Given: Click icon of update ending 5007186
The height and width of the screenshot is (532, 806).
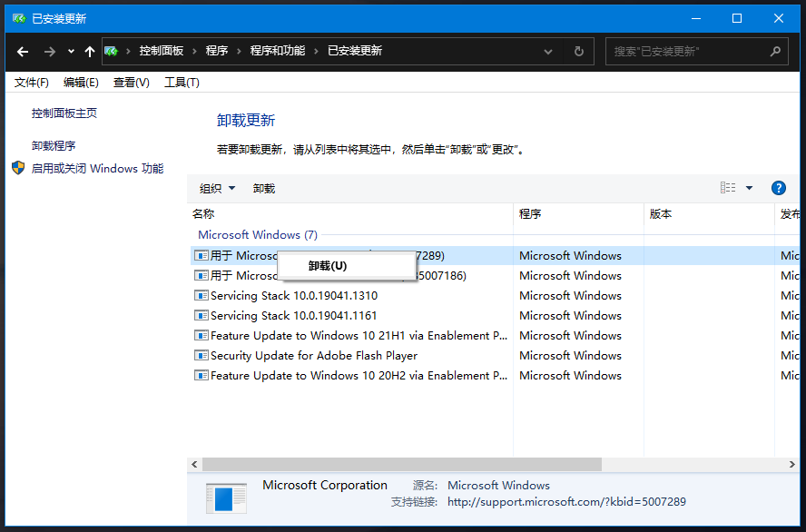Looking at the screenshot, I should (201, 275).
